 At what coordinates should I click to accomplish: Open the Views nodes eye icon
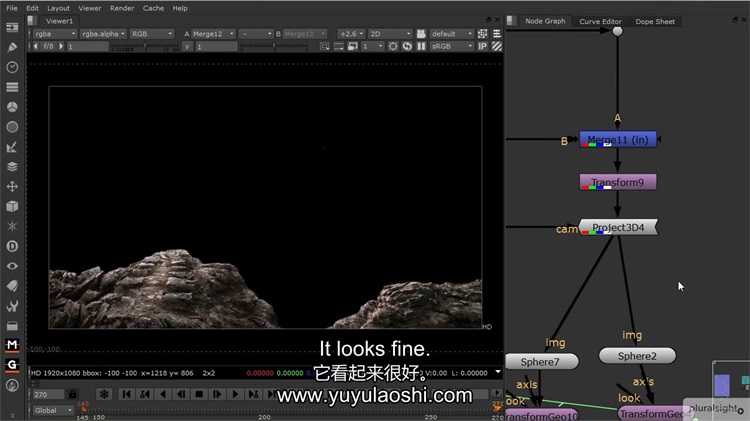pos(12,266)
